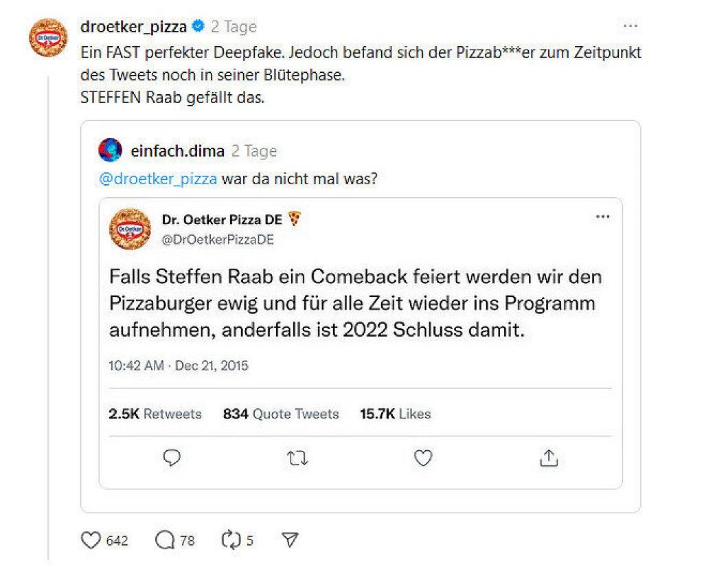
Task: Click the share upload icon in embedded tweet
Action: pos(549,458)
